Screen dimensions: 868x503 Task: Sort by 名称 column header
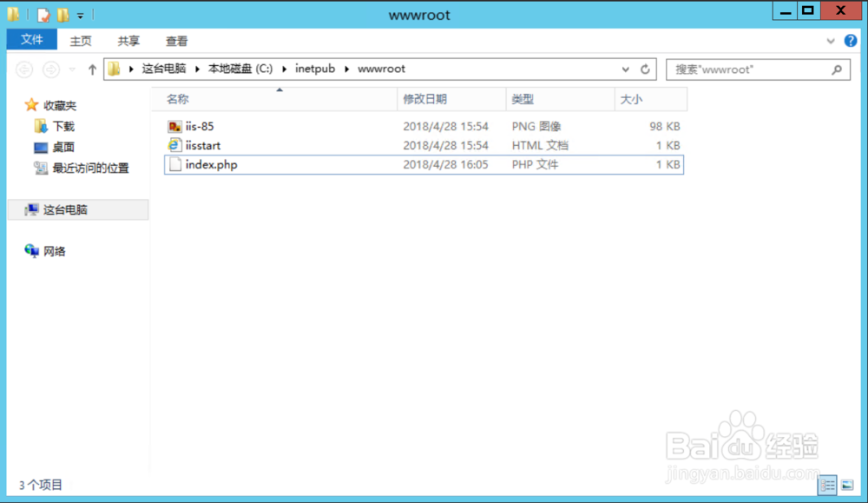274,99
